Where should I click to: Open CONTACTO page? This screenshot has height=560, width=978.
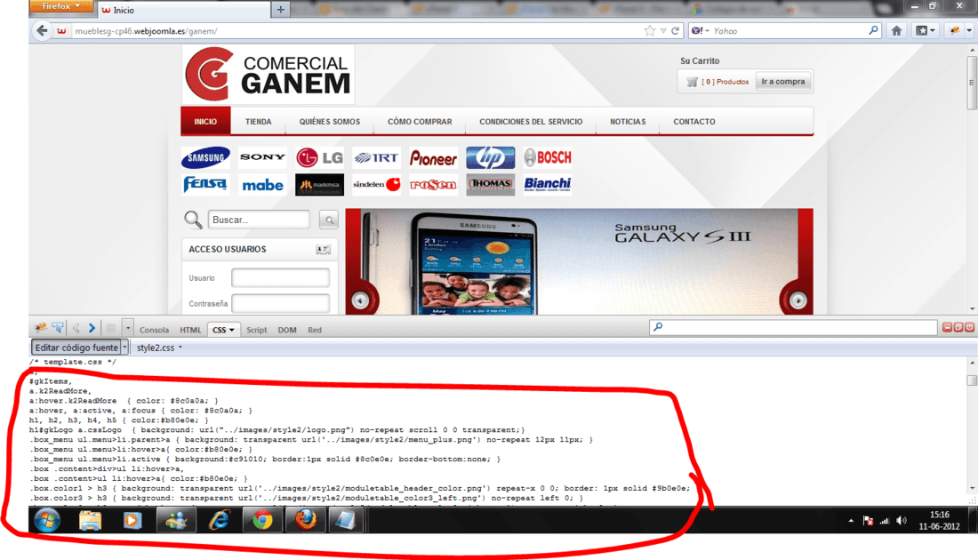pos(694,122)
